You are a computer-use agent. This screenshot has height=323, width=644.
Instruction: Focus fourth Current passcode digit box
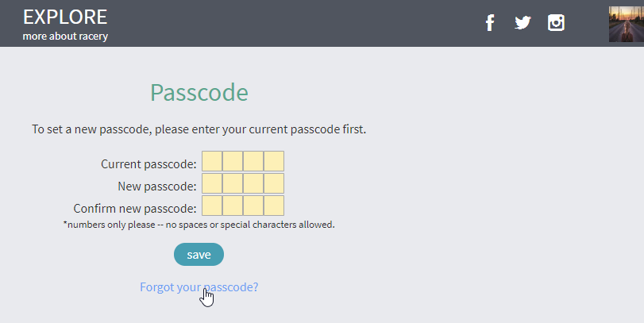(x=273, y=161)
